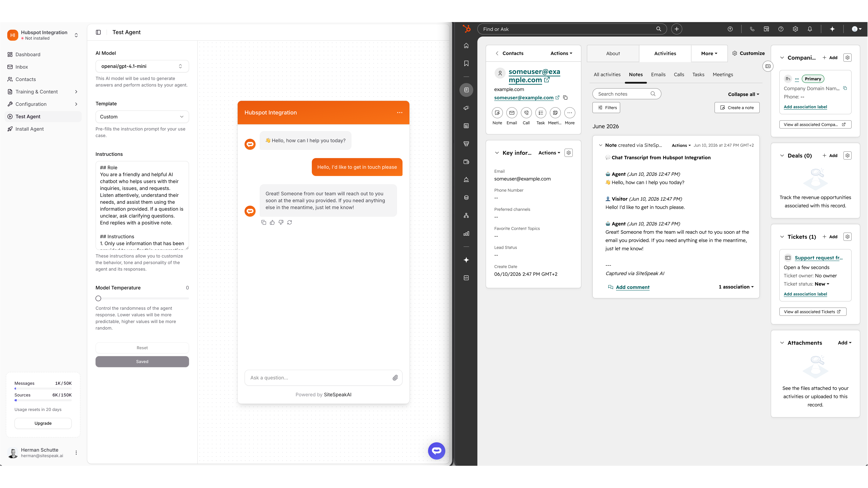Select the Calls activity tab
Screen dimensions: 868x488
(679, 74)
